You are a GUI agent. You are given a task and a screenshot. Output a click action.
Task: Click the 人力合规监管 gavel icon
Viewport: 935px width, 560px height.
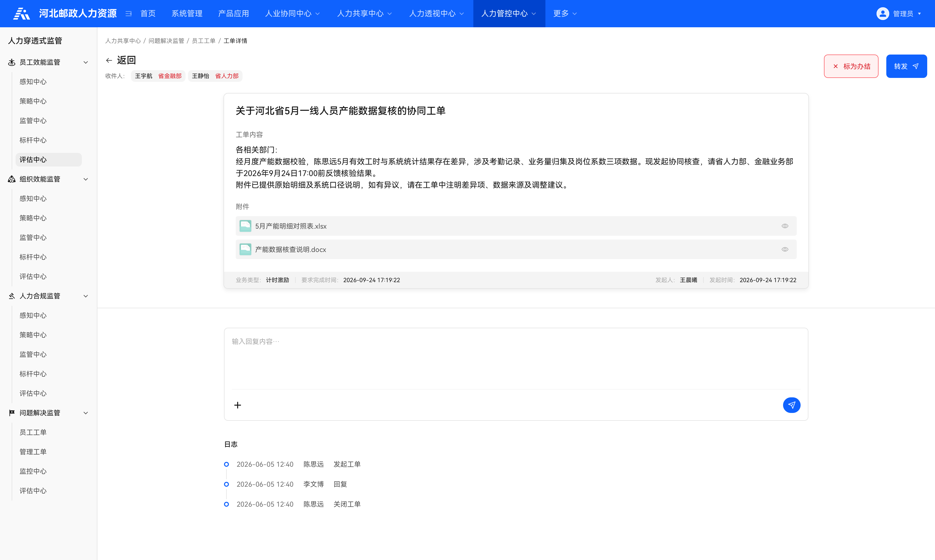[x=12, y=296]
